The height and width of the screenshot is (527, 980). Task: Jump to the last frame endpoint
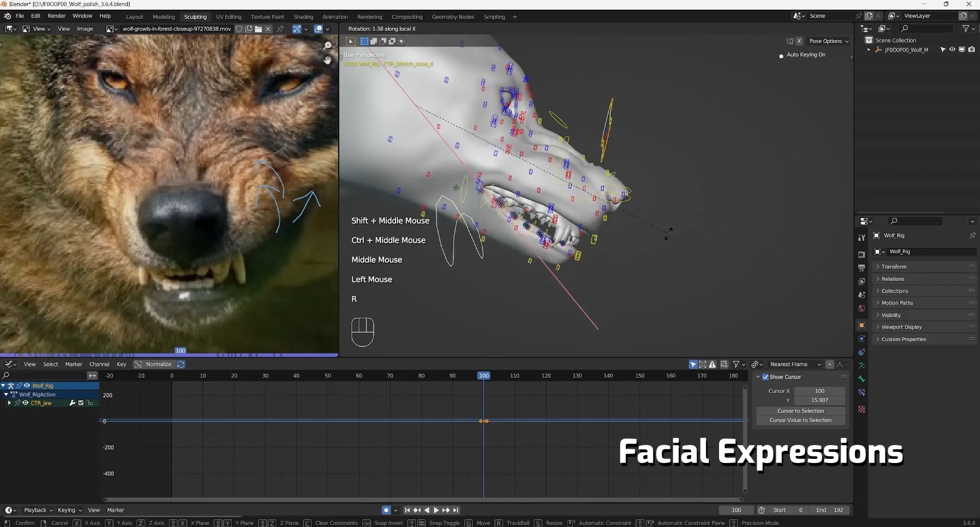tap(455, 510)
